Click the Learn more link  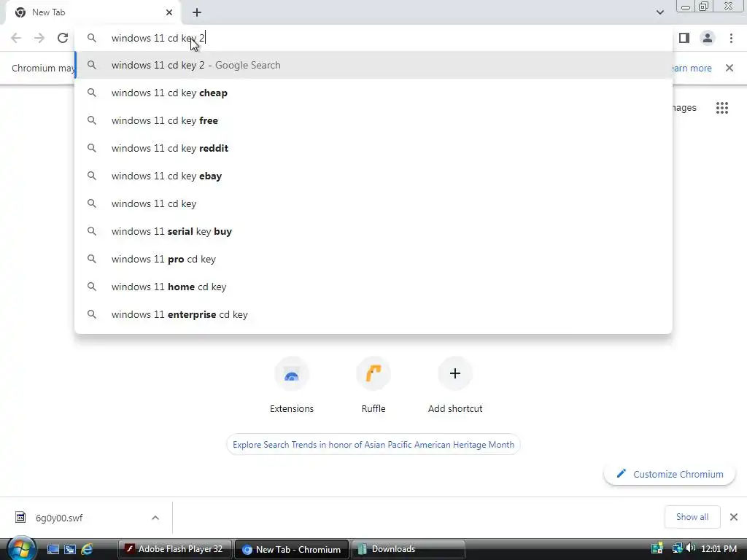coord(692,68)
